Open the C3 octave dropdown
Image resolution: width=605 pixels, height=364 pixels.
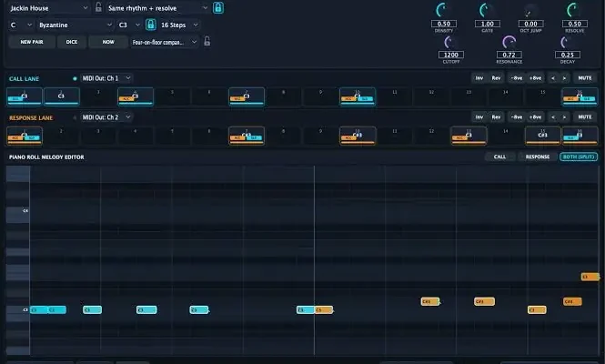tap(129, 25)
